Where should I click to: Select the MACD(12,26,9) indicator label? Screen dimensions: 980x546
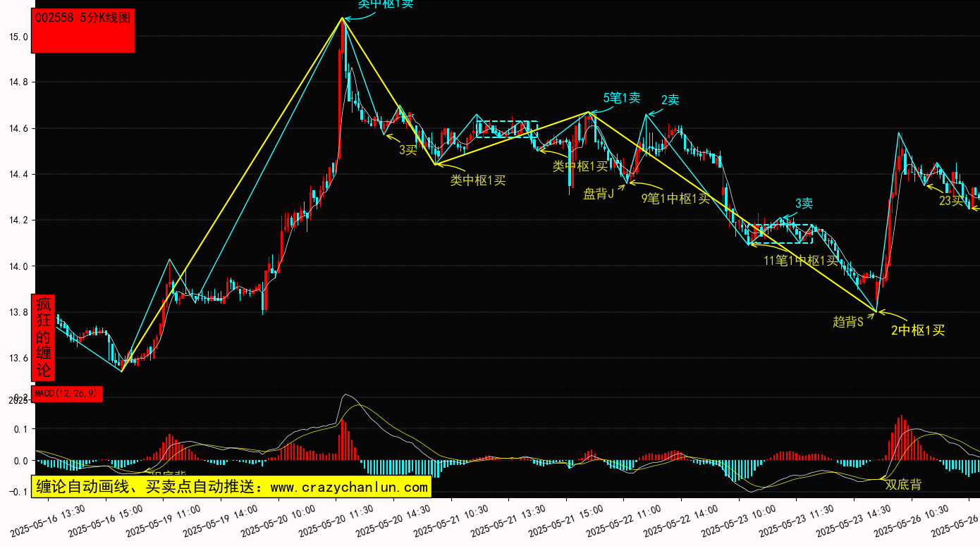pos(68,394)
